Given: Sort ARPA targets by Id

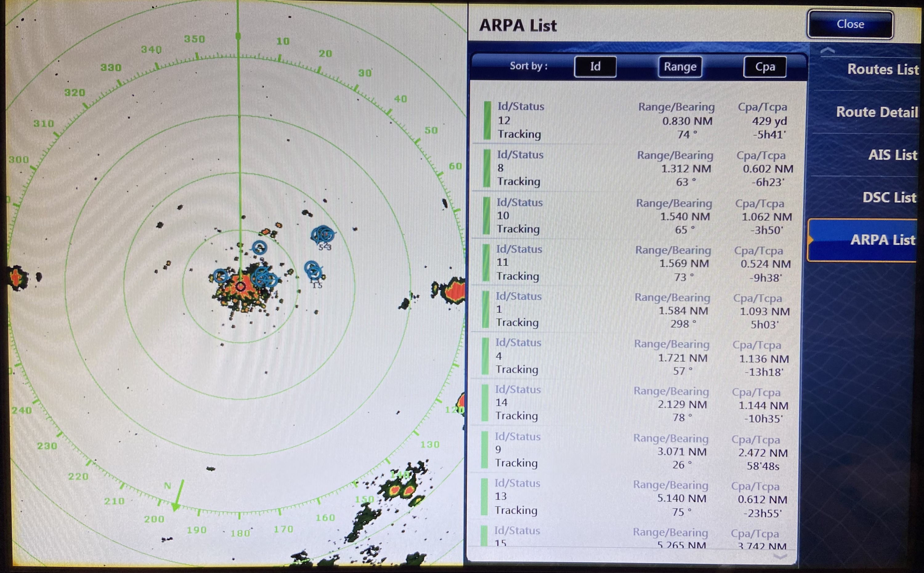Looking at the screenshot, I should (595, 67).
